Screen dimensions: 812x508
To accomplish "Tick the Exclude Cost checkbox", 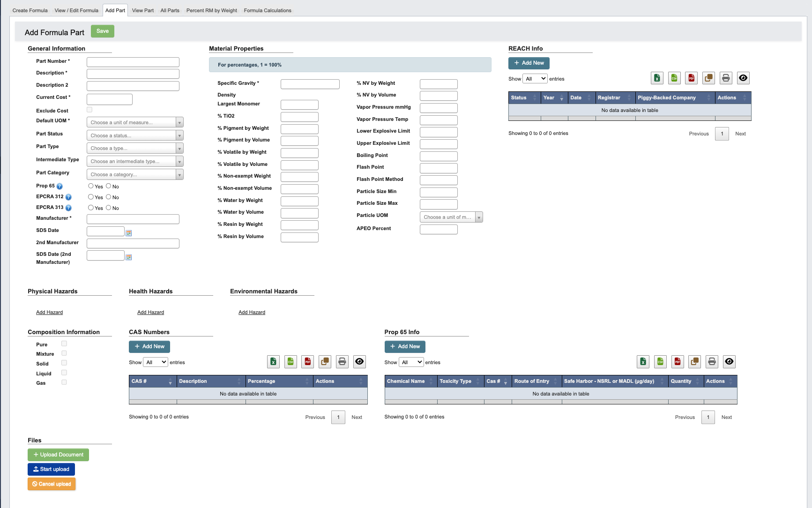I will [x=89, y=110].
